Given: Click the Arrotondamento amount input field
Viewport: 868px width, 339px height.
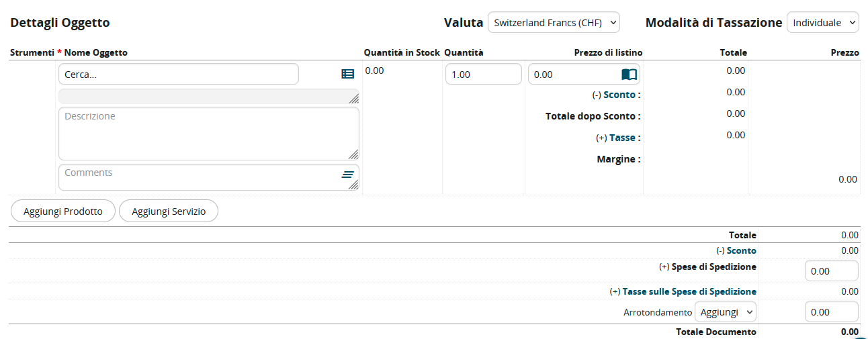Looking at the screenshot, I should [831, 312].
